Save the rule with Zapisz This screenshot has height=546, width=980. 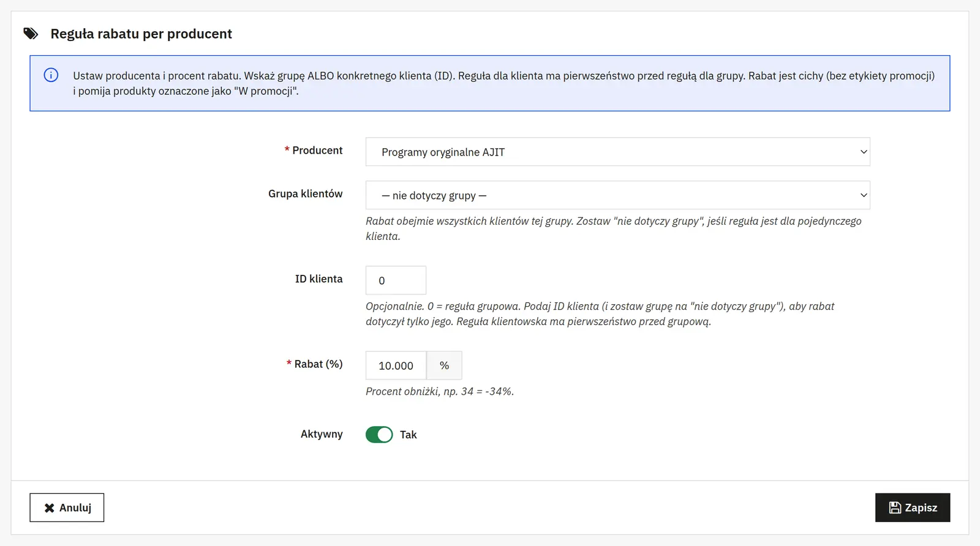pos(913,507)
